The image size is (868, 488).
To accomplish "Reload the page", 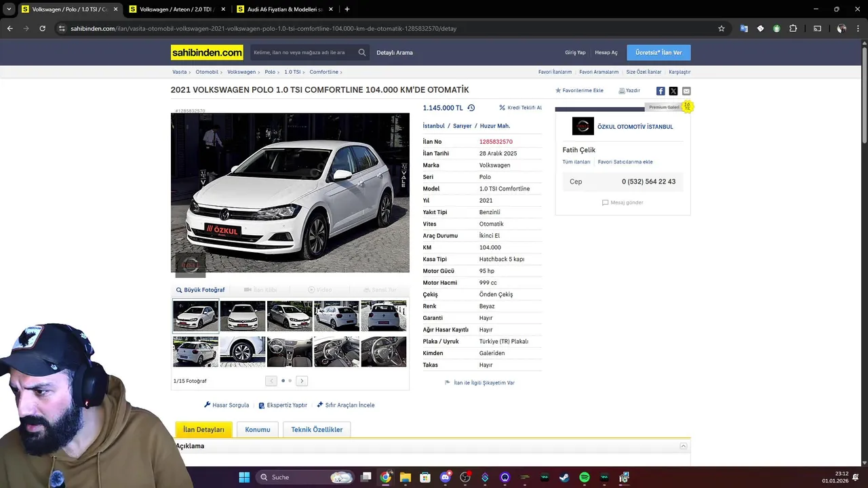I will pos(42,28).
